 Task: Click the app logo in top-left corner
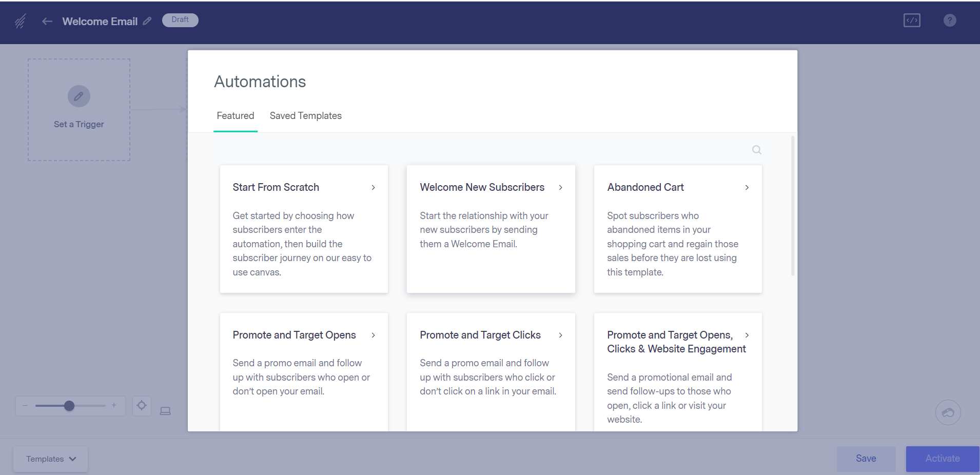point(21,21)
